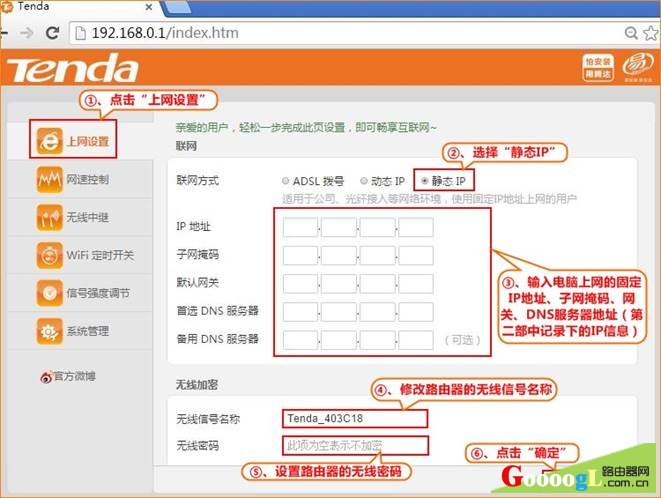Click the 上网设置 internet settings icon

50,141
